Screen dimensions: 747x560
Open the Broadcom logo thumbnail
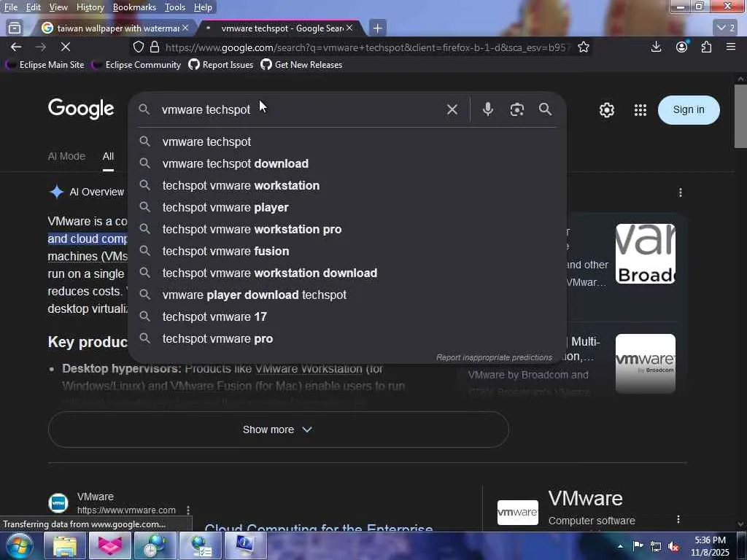(x=645, y=253)
